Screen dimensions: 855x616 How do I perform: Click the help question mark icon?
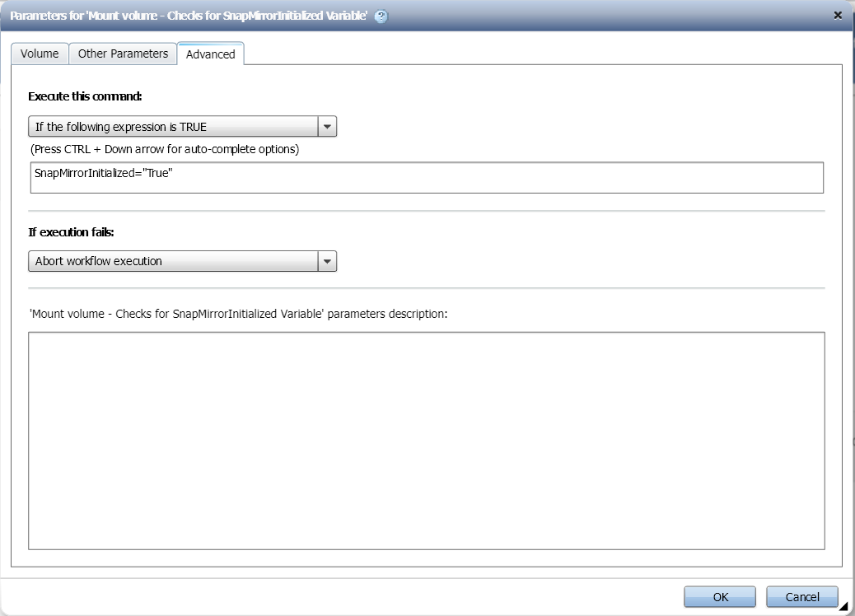[x=381, y=16]
